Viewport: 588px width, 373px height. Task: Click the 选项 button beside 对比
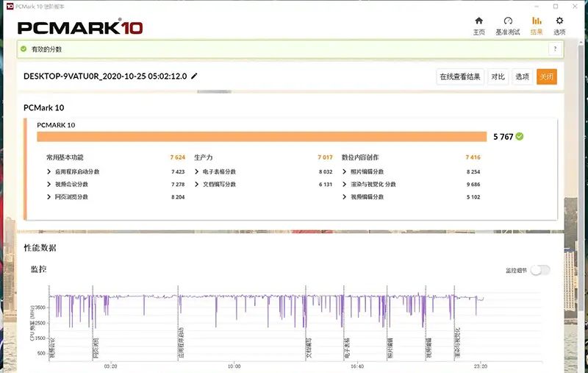pos(522,77)
